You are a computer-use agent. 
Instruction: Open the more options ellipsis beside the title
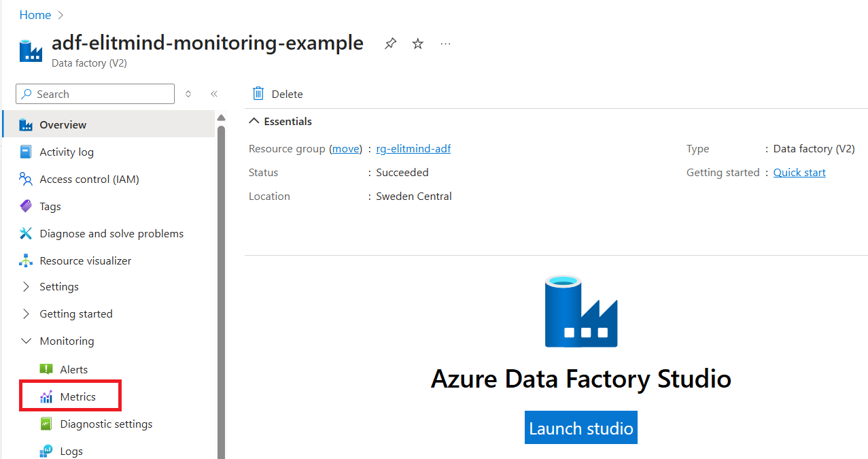tap(445, 44)
